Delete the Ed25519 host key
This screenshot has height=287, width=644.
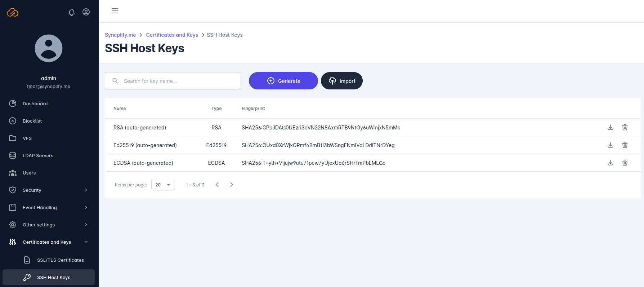pyautogui.click(x=625, y=145)
